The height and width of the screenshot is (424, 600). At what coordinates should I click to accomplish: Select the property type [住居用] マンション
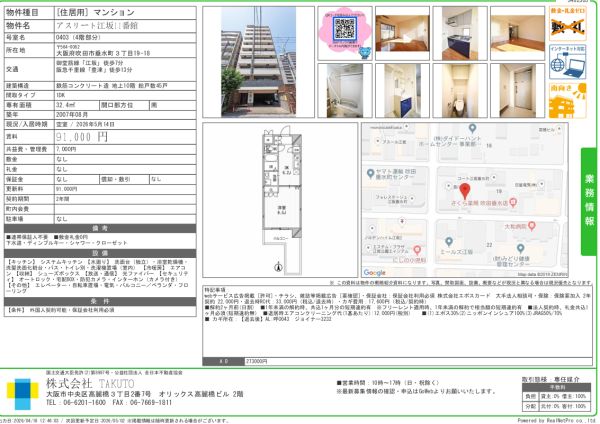96,12
